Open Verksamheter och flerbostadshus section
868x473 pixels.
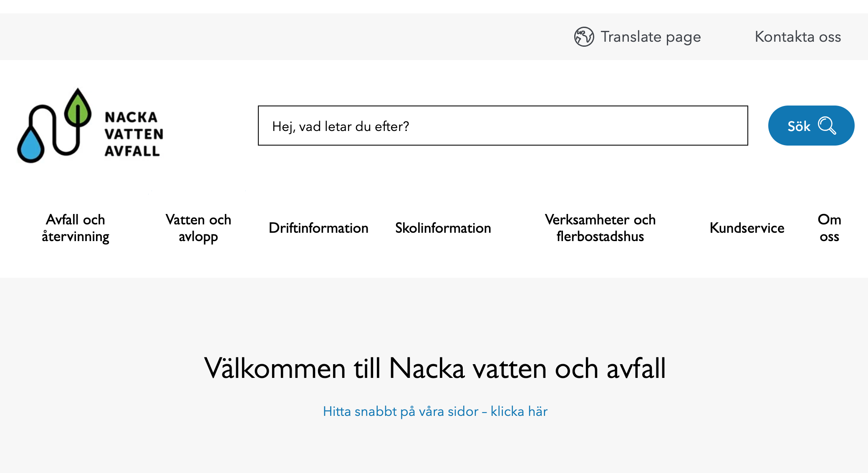click(x=600, y=228)
